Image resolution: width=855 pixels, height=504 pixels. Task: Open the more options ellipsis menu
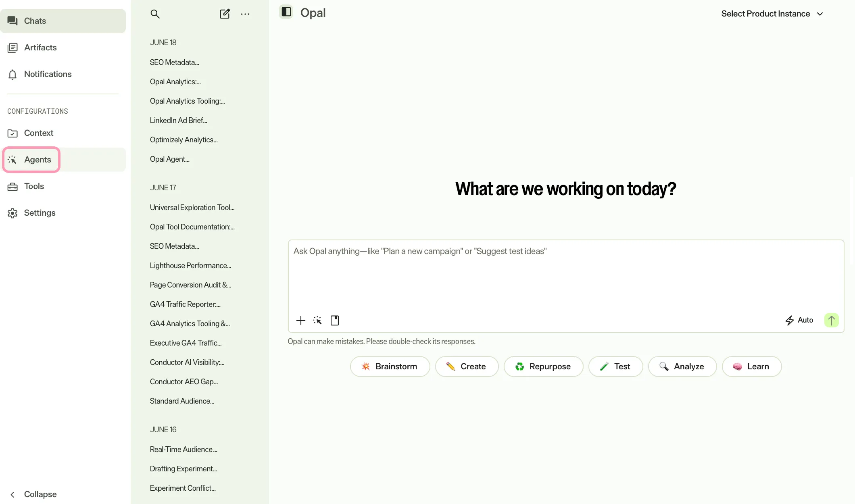[x=245, y=14]
